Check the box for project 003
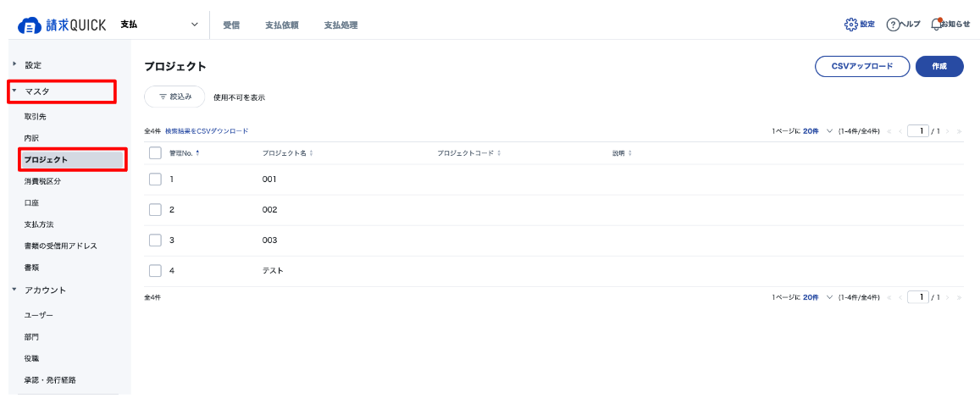 coord(156,240)
